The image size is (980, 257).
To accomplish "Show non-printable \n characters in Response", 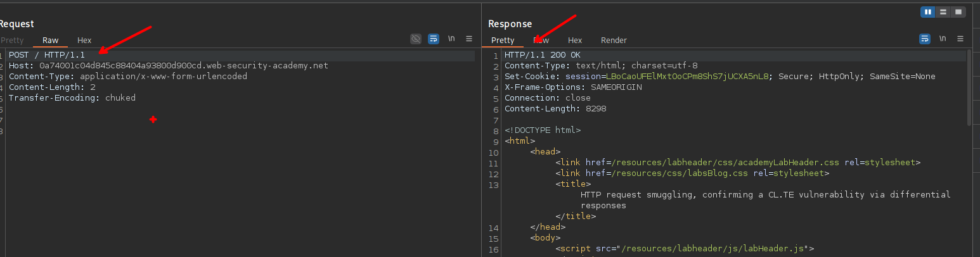I will point(943,39).
